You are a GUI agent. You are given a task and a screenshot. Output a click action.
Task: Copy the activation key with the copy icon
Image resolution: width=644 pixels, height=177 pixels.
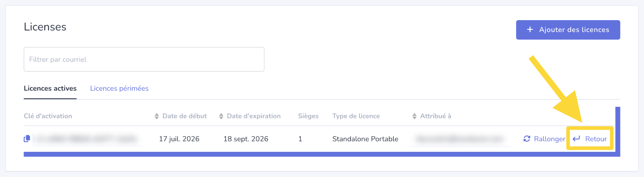pyautogui.click(x=27, y=139)
